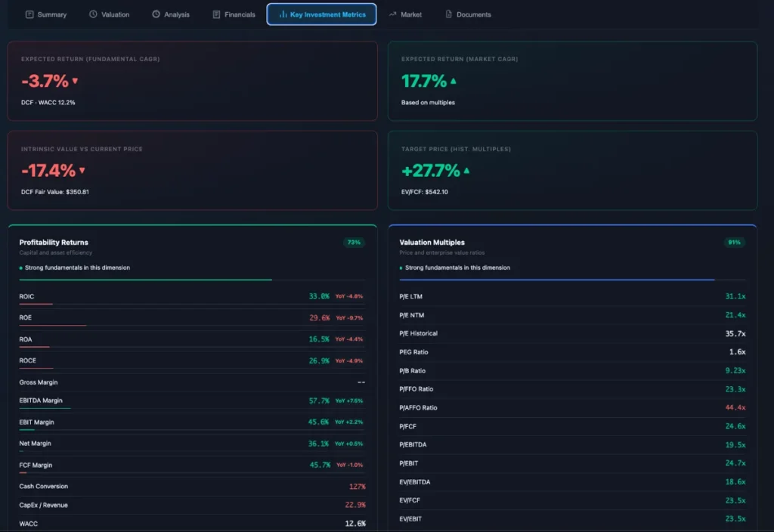
Task: Open the Analysis tab
Action: (171, 14)
